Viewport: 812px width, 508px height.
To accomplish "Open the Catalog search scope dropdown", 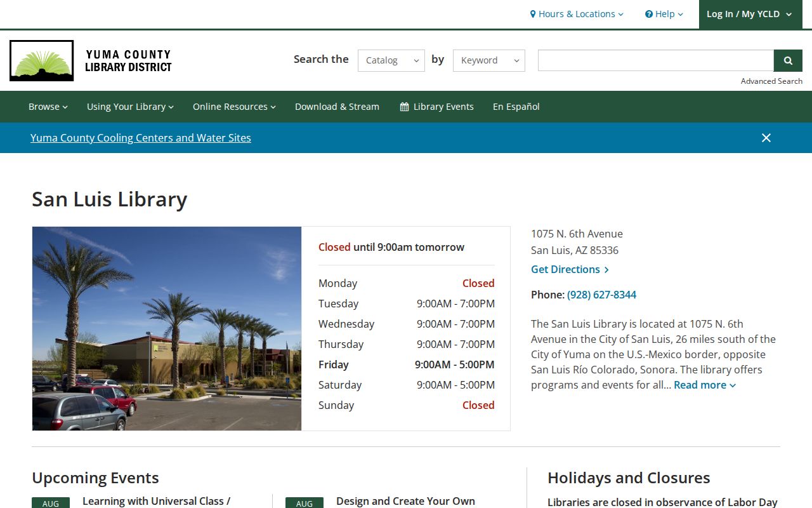I will [391, 60].
